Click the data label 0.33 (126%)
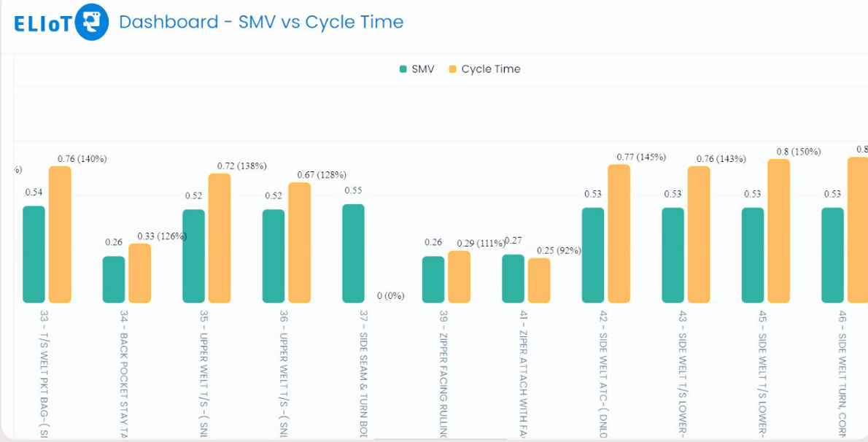This screenshot has height=442, width=868. 162,236
